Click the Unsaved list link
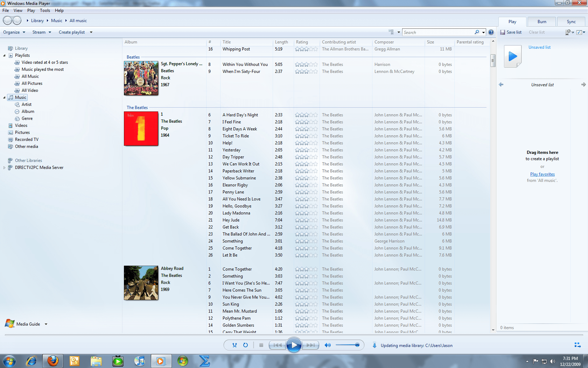Viewport: 588px width, 368px height. pos(539,47)
